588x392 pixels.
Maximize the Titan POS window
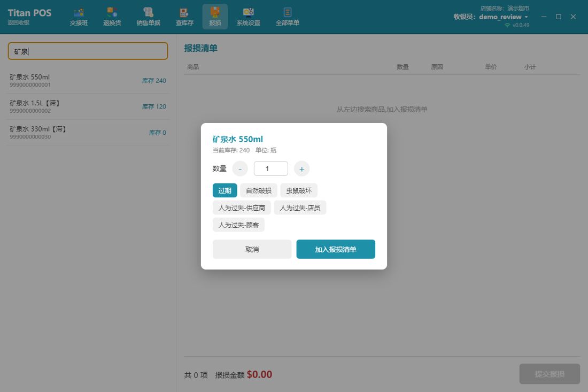tap(559, 17)
